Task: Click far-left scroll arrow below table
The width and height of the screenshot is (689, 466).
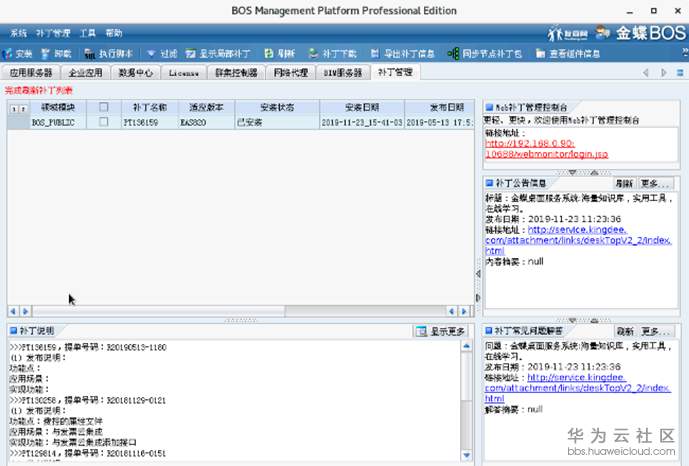Action: pos(13,311)
